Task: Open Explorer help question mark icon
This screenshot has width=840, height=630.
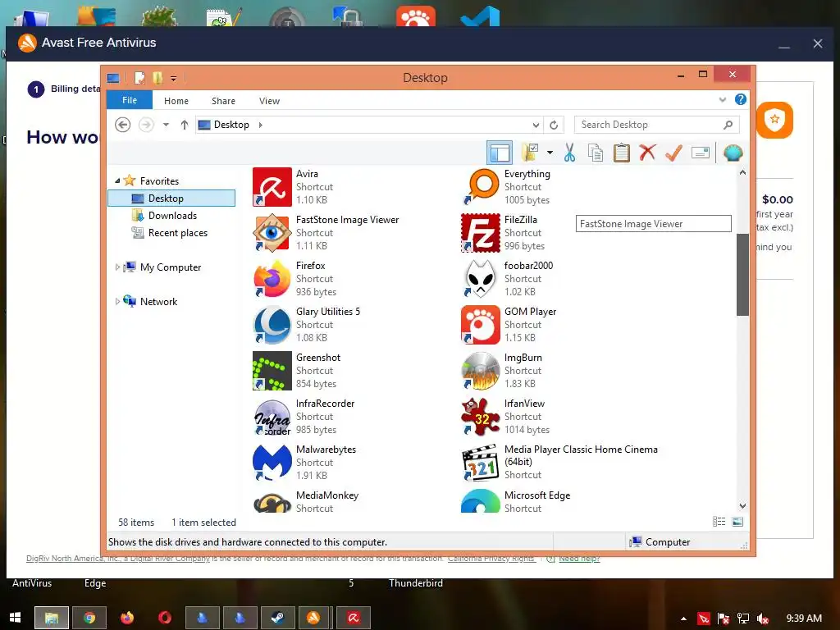Action: (741, 99)
